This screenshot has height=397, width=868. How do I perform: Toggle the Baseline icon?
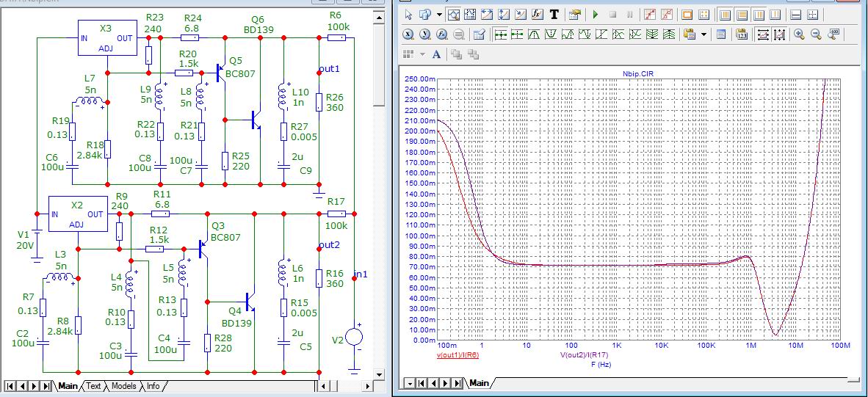click(795, 15)
